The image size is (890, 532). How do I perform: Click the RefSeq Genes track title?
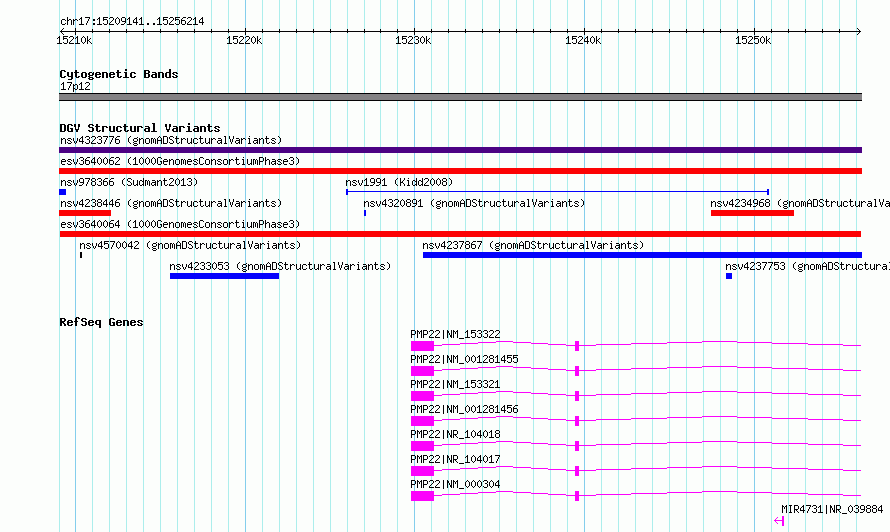pyautogui.click(x=101, y=322)
